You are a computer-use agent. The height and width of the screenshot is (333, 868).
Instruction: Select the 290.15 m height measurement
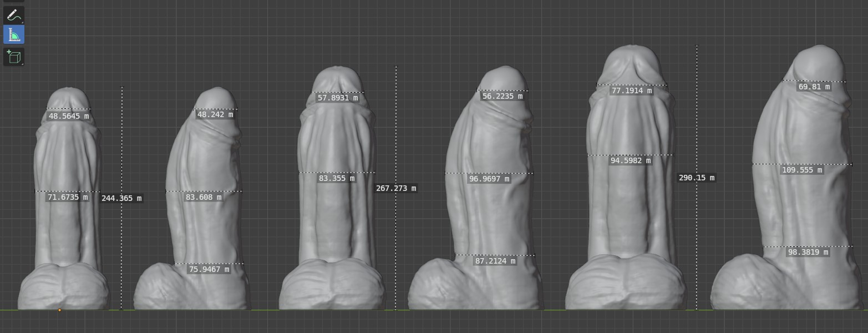pos(697,178)
